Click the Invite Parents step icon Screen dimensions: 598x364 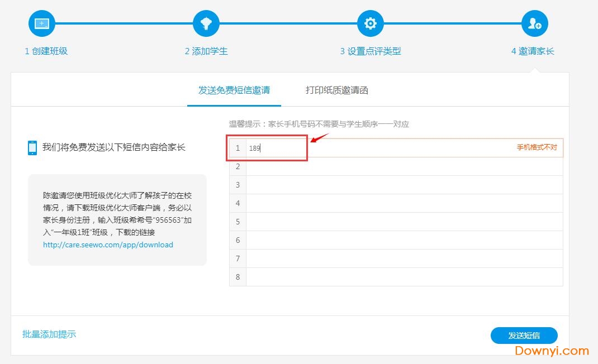(x=534, y=23)
